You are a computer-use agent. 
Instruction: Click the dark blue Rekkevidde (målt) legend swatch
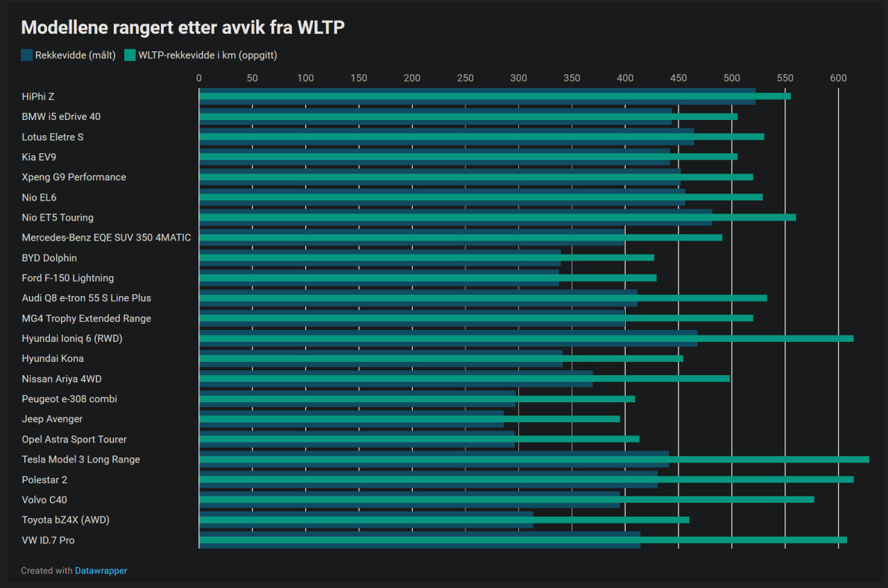[x=27, y=55]
